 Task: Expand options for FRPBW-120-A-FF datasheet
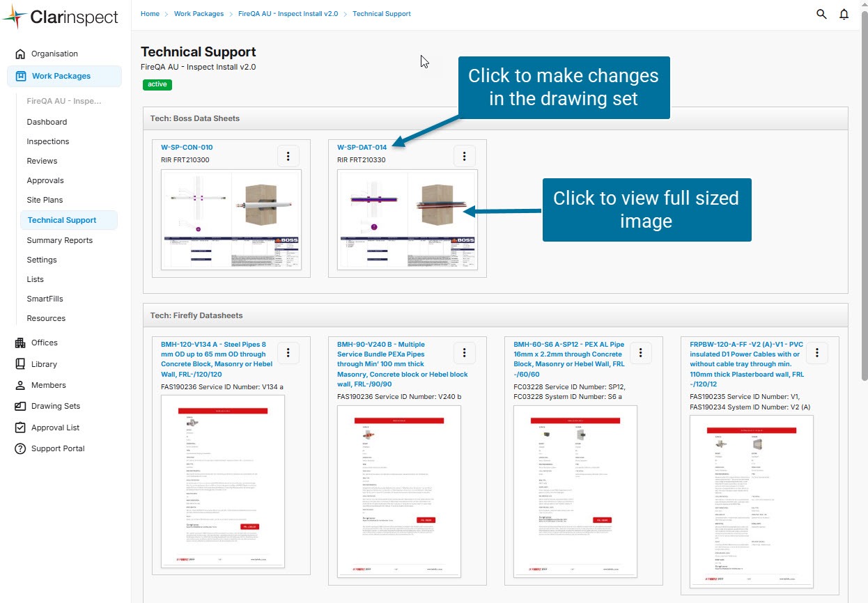(x=817, y=352)
